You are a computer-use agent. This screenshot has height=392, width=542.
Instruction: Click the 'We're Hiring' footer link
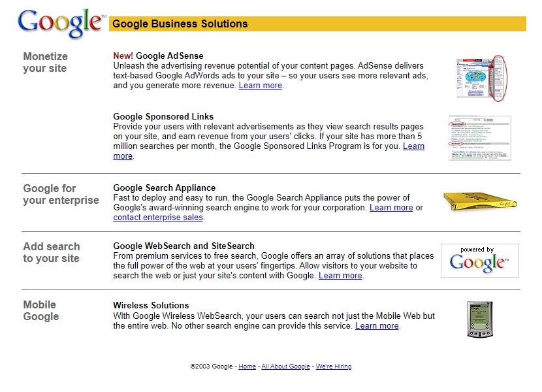pos(334,367)
